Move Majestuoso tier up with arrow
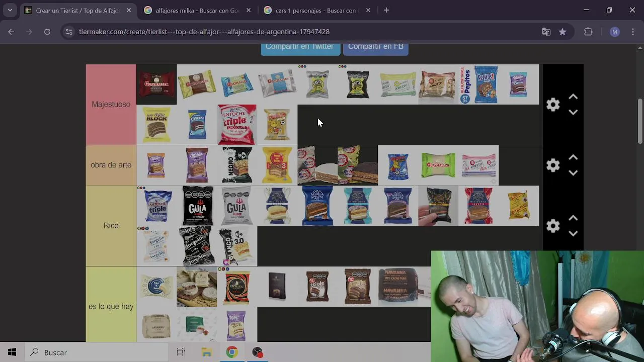The width and height of the screenshot is (644, 362). coord(573,97)
